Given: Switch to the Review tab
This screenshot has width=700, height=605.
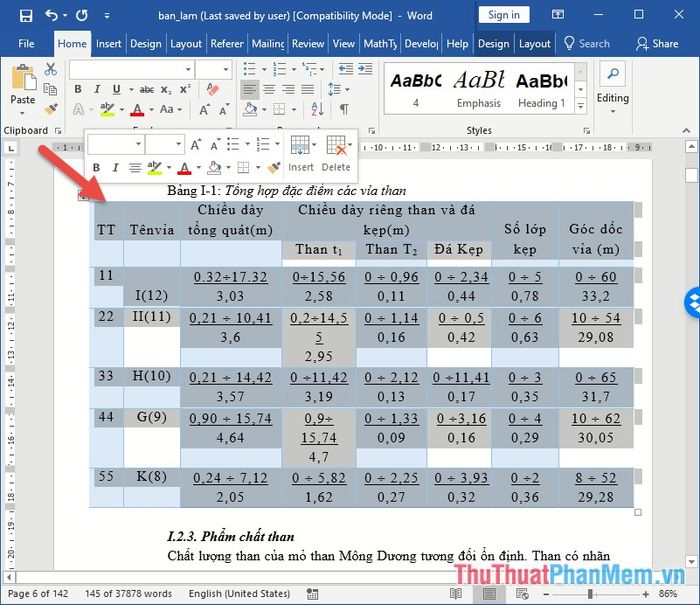Looking at the screenshot, I should pos(308,44).
